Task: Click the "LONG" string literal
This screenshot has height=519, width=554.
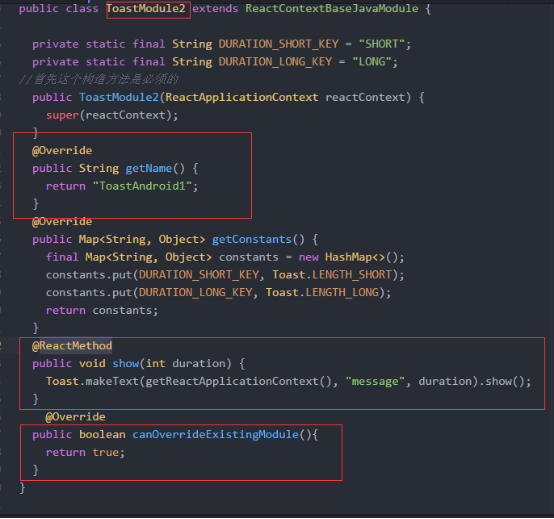Action: (x=372, y=61)
